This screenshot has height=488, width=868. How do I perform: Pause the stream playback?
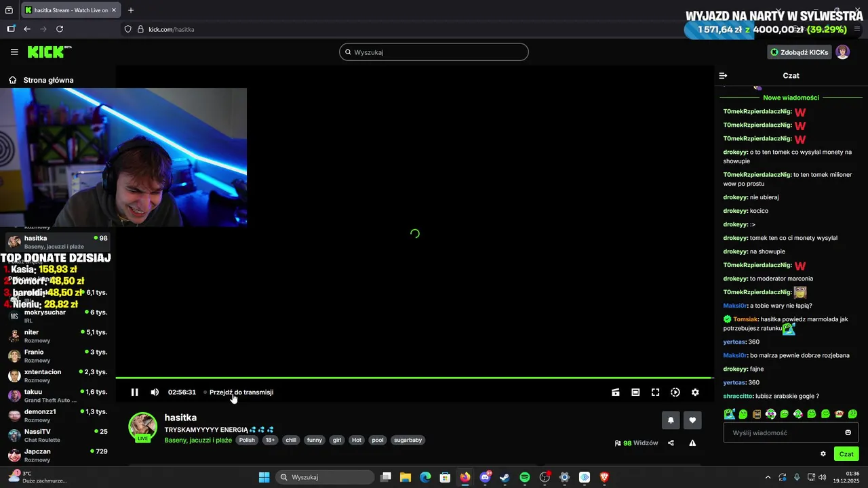(135, 392)
